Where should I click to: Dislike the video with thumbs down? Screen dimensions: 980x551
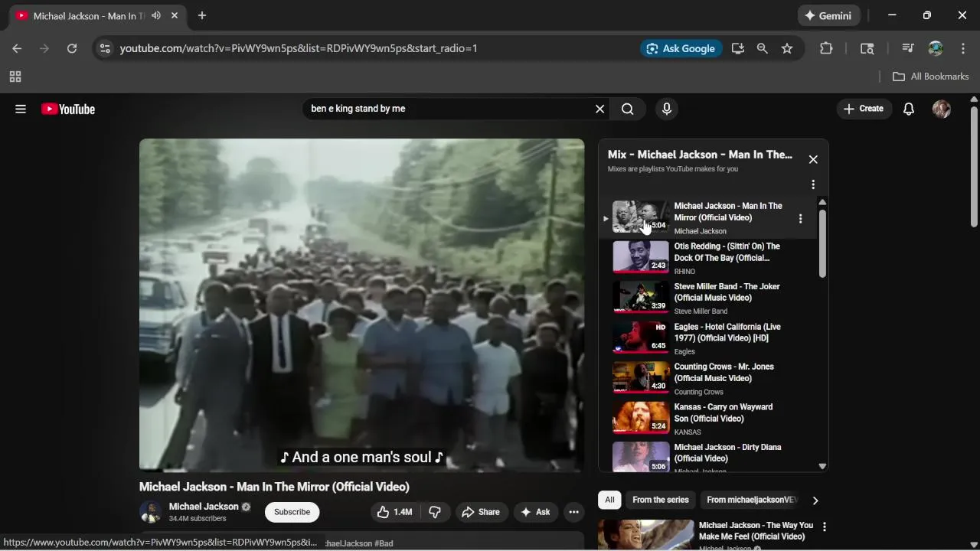click(x=435, y=512)
